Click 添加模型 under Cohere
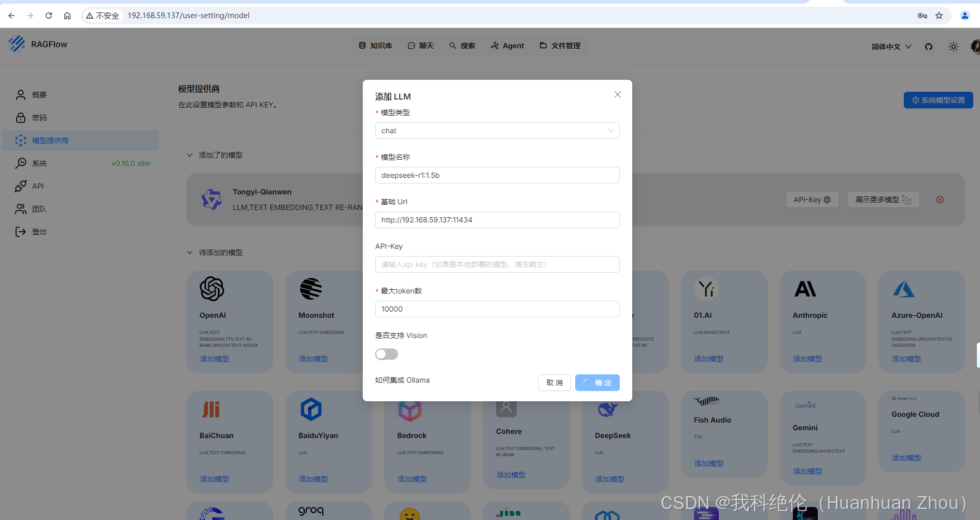980x520 pixels. [x=511, y=475]
